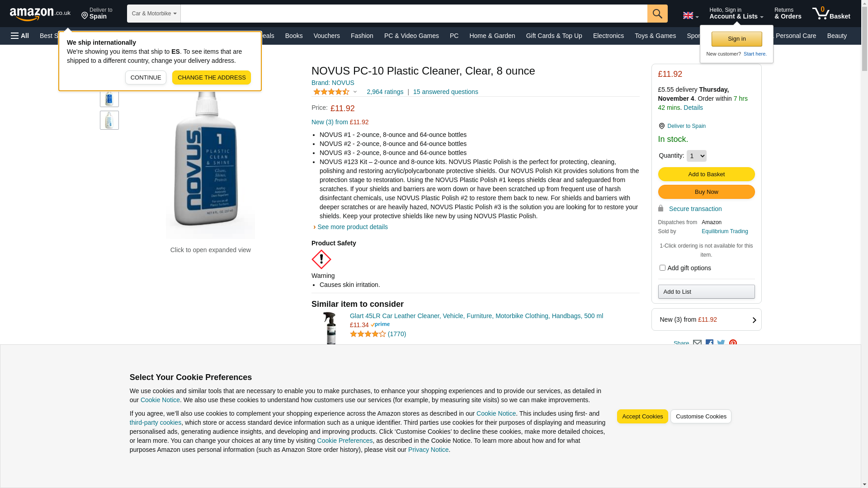Expand the Car & Motorbike search category
The height and width of the screenshot is (488, 868).
click(154, 14)
